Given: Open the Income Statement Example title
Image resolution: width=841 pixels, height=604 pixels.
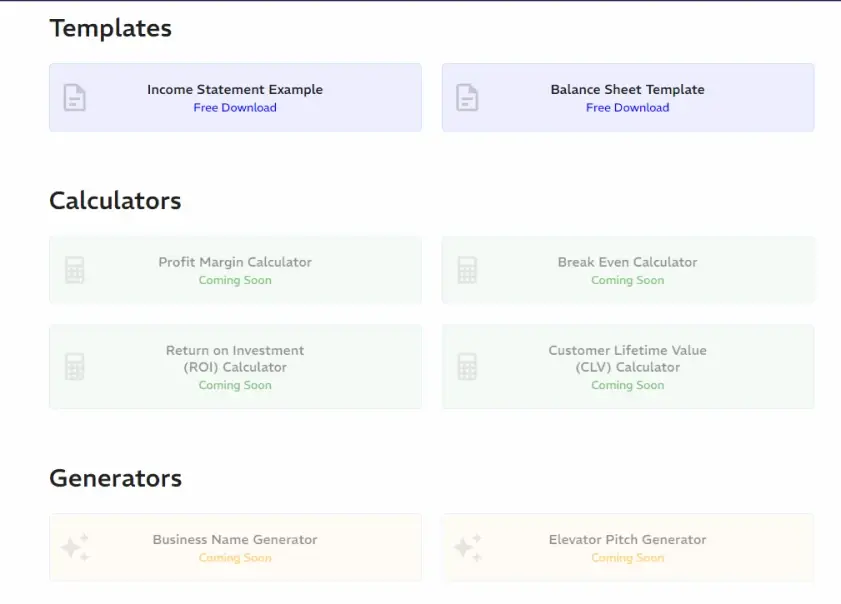Looking at the screenshot, I should (235, 89).
